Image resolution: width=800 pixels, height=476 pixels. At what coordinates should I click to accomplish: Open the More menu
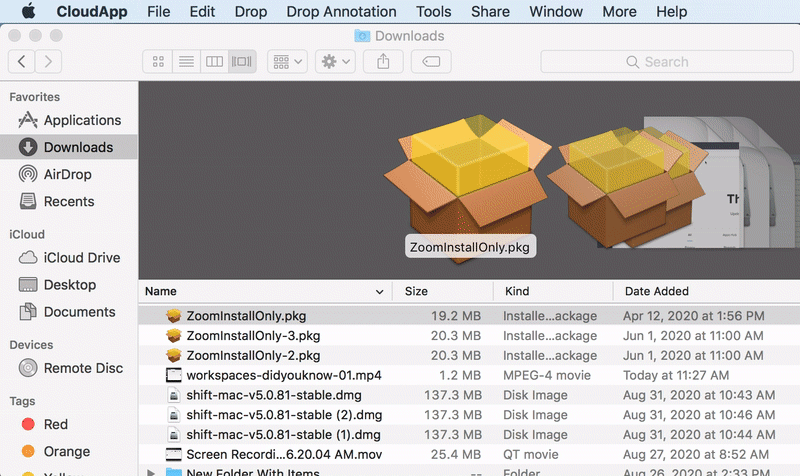pyautogui.click(x=619, y=11)
